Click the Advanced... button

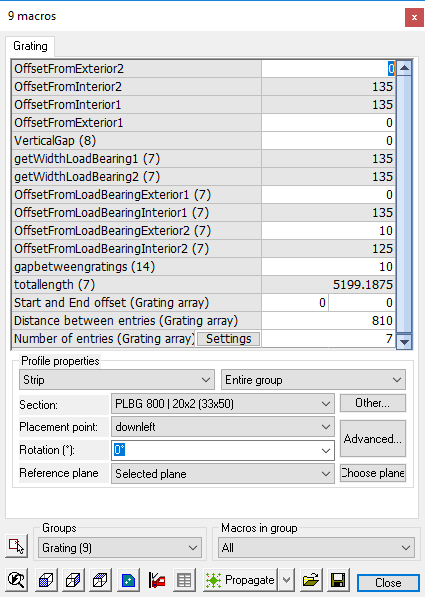[373, 439]
